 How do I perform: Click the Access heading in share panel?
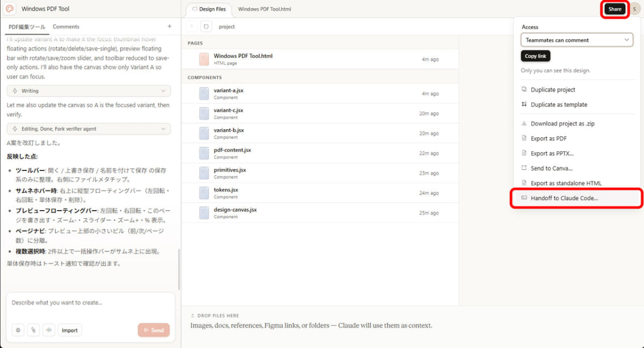(x=530, y=27)
